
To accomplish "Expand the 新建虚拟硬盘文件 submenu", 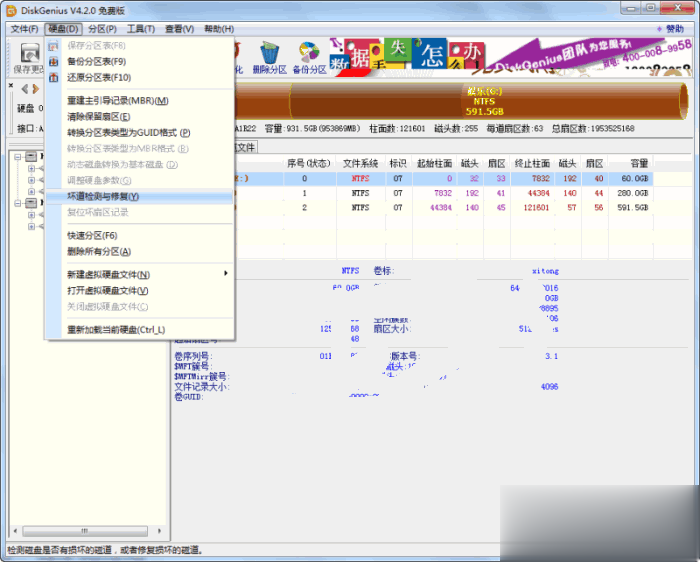I will 108,274.
